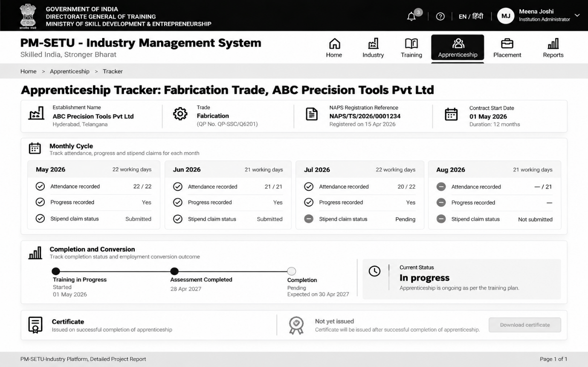Select the Training in Progress timeline dot
The height and width of the screenshot is (367, 588).
[x=56, y=271]
